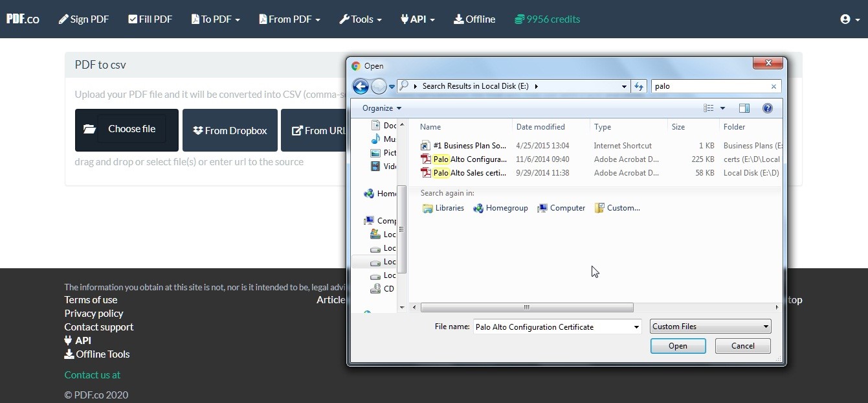Expand the view options dropdown arrow
The image size is (868, 403).
[x=722, y=108]
